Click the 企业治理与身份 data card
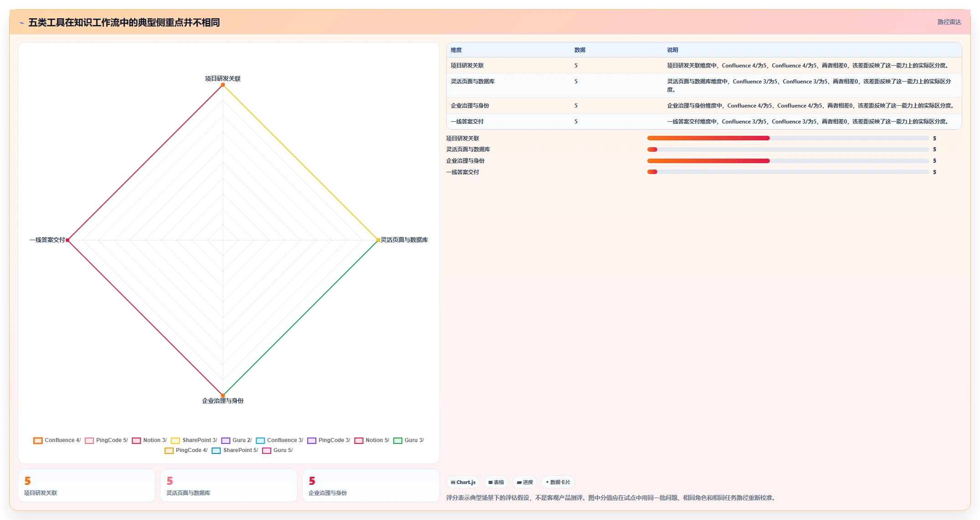This screenshot has height=520, width=980. coord(371,485)
